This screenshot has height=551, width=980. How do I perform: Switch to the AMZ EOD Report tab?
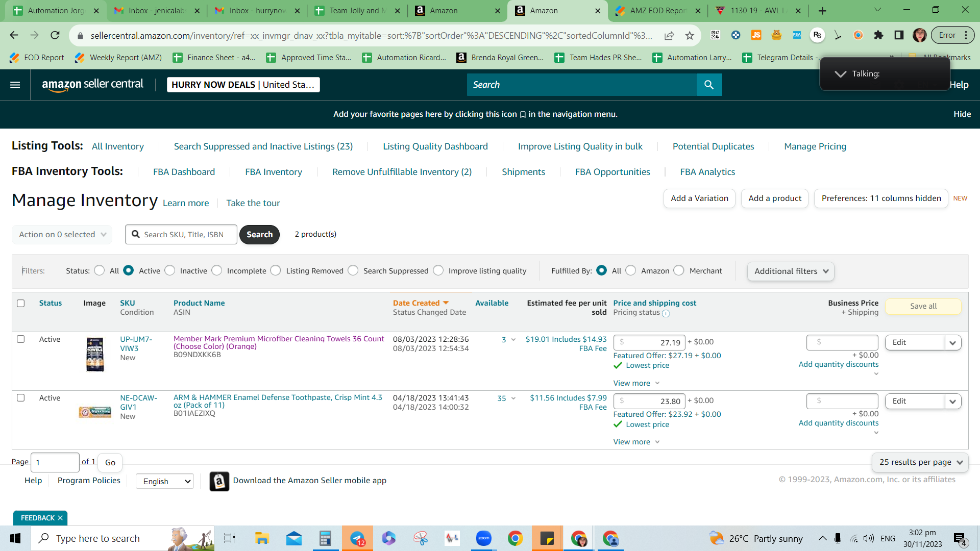click(658, 11)
